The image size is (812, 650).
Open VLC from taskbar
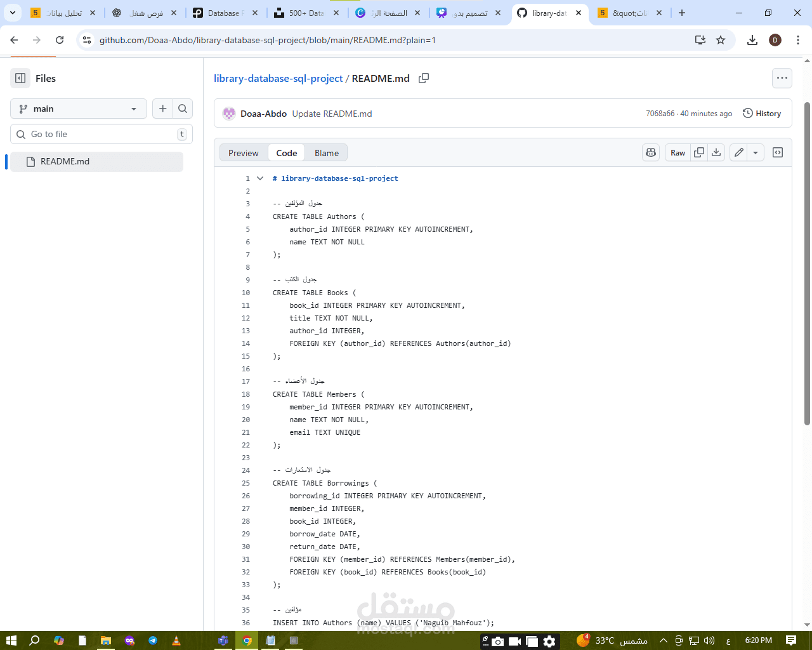click(176, 640)
